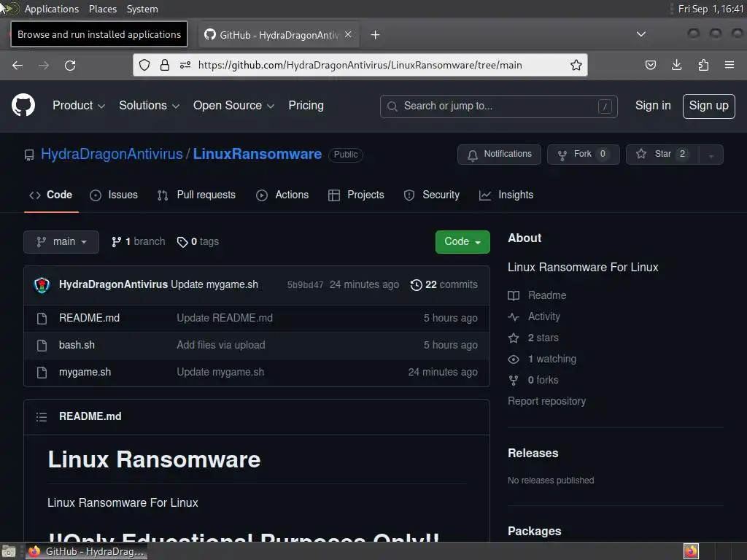Switch to the Projects tab
The height and width of the screenshot is (560, 747).
pyautogui.click(x=356, y=195)
